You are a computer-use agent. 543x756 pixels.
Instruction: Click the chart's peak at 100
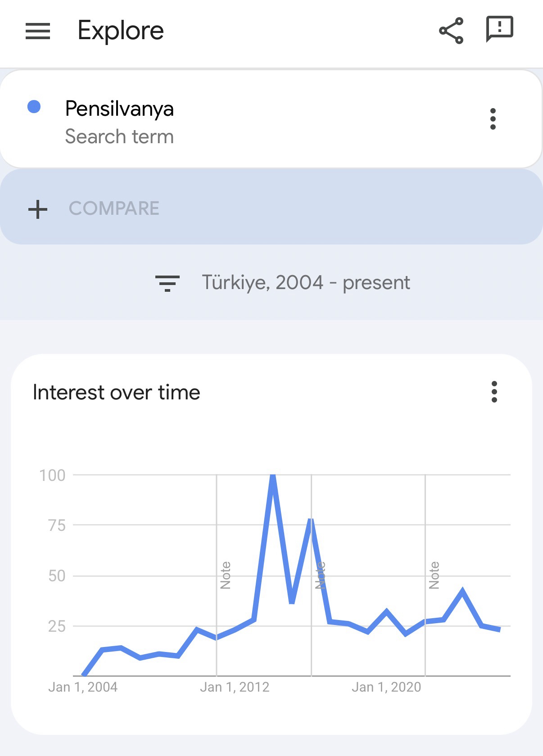pyautogui.click(x=272, y=476)
